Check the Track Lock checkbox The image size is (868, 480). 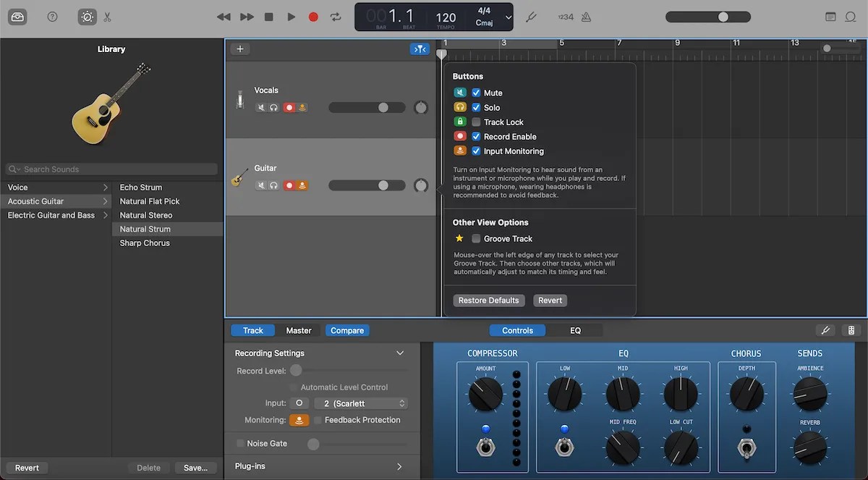point(477,122)
